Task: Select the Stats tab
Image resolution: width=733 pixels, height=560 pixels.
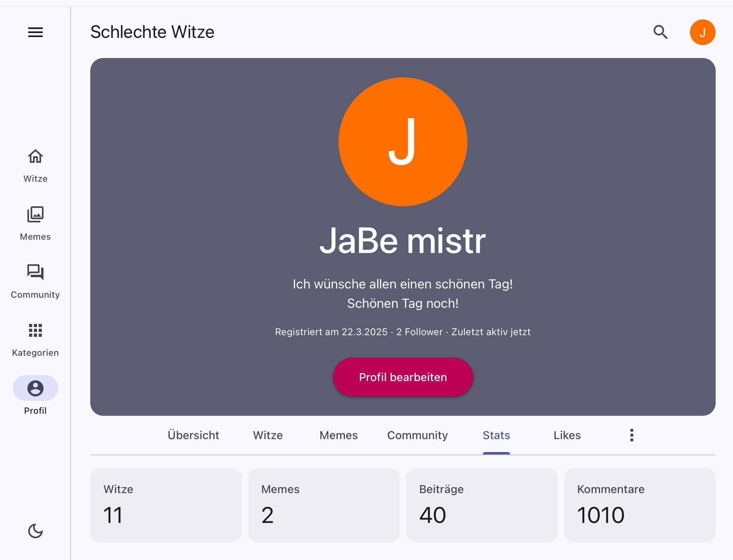Action: coord(496,435)
